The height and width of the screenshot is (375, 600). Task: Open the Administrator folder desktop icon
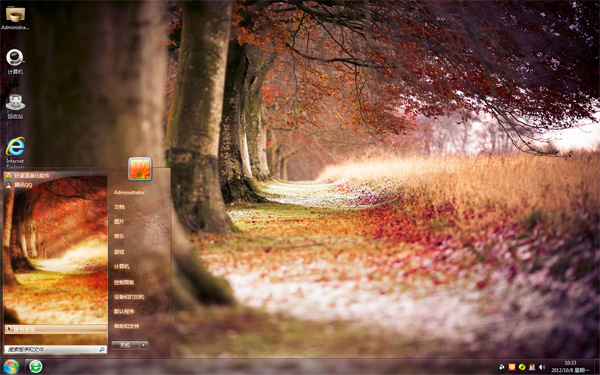(x=15, y=17)
